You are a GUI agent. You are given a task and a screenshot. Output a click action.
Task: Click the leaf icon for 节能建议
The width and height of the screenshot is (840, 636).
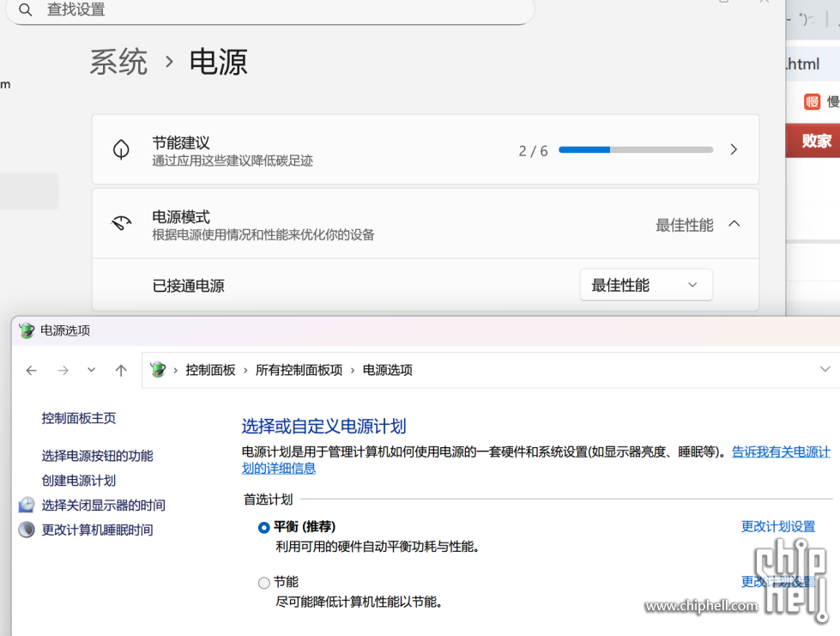pyautogui.click(x=122, y=149)
